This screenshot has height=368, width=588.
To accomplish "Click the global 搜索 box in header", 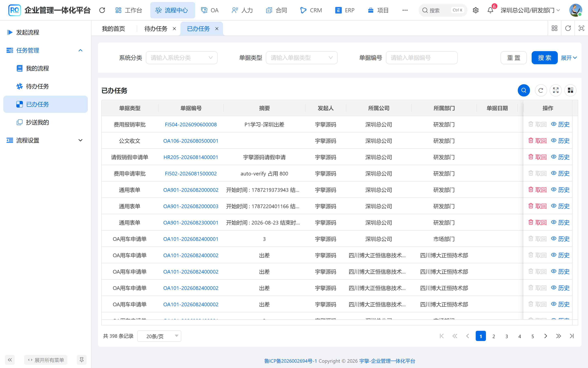I will pos(443,10).
